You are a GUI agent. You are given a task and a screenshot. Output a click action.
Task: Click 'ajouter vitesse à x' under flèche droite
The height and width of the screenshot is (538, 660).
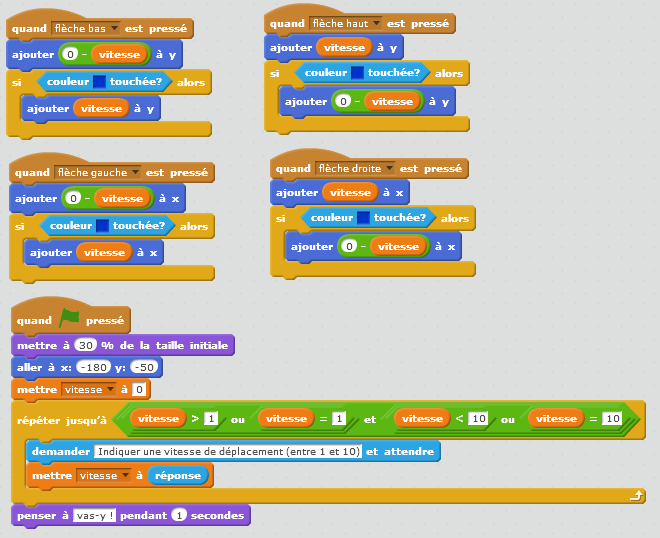tap(340, 193)
